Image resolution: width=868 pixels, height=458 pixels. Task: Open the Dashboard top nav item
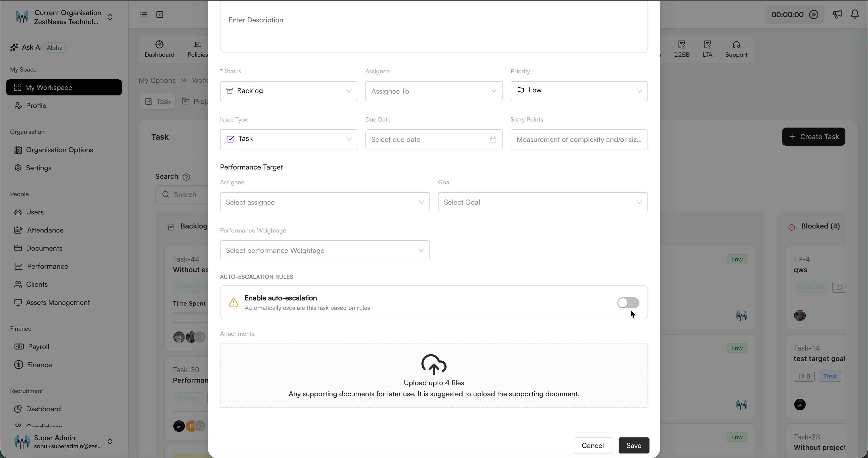point(159,49)
